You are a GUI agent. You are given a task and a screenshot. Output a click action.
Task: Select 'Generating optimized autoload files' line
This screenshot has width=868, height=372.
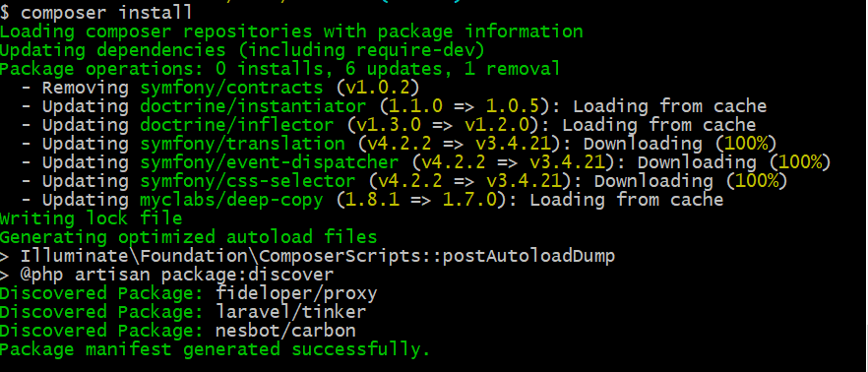pyautogui.click(x=188, y=237)
